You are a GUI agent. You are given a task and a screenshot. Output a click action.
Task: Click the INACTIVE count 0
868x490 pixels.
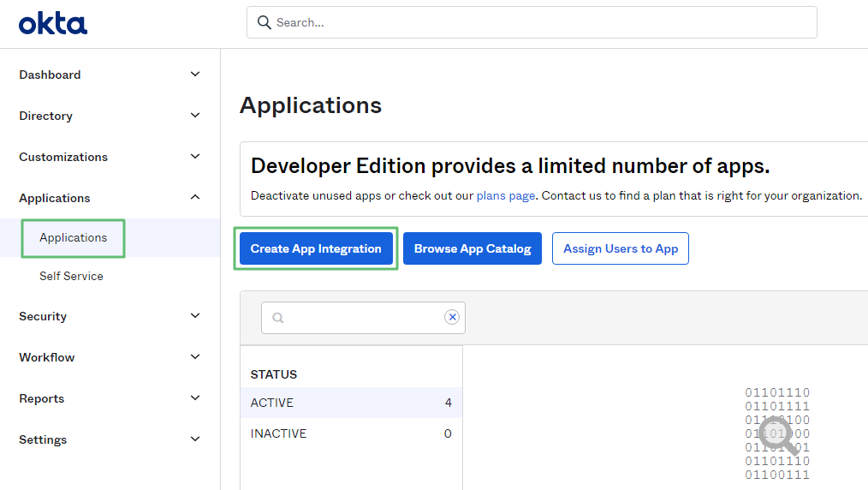pyautogui.click(x=448, y=433)
